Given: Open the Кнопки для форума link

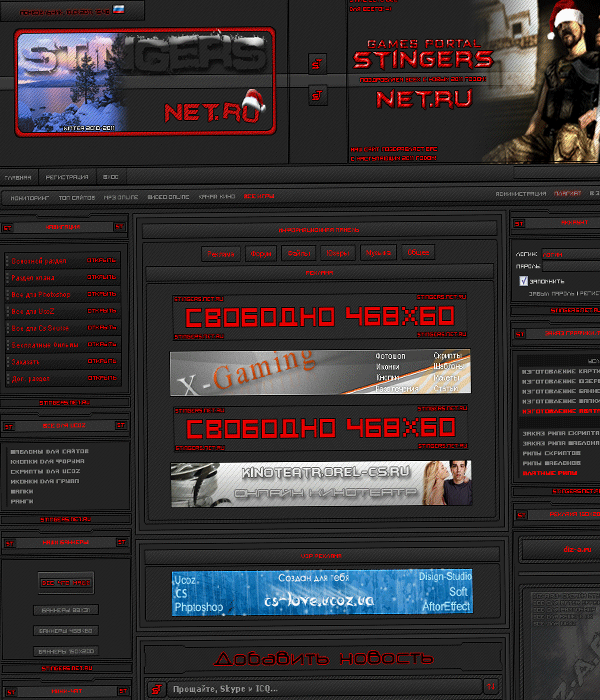Looking at the screenshot, I should (x=47, y=461).
